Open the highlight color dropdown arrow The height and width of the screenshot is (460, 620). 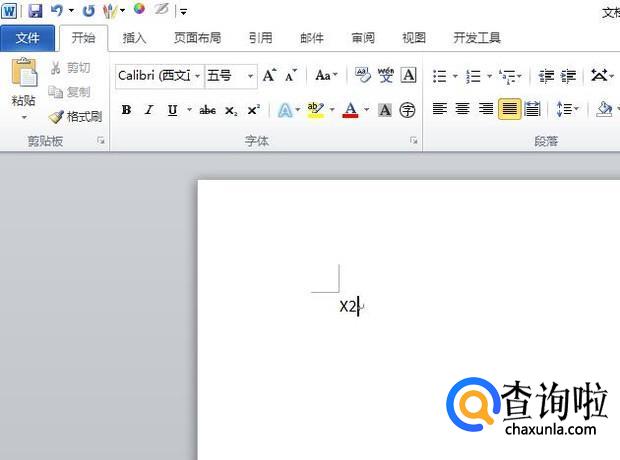[332, 110]
